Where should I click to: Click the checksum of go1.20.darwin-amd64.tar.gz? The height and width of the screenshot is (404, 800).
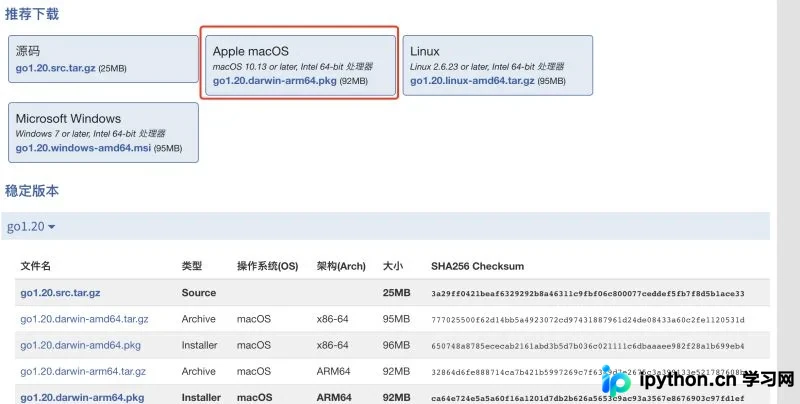pyautogui.click(x=588, y=320)
